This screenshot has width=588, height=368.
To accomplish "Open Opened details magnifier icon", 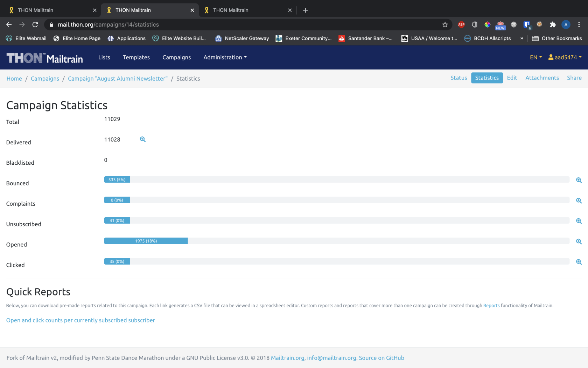I will pyautogui.click(x=579, y=241).
